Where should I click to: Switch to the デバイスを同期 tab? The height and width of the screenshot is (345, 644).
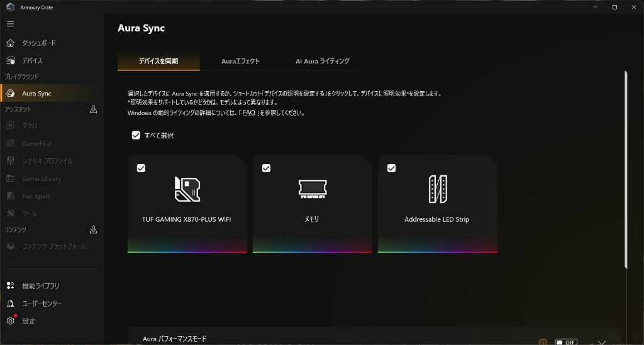[158, 61]
